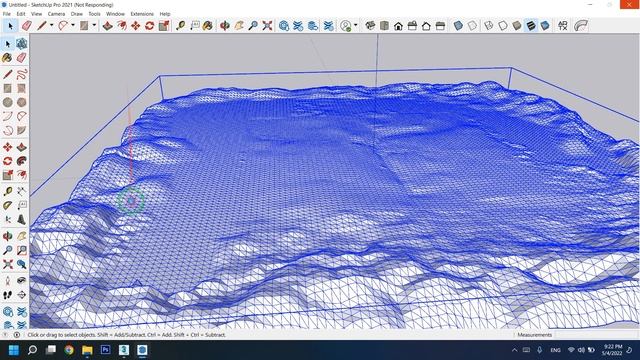Enable Hidden Line face style
640x360 pixels.
pyautogui.click(x=503, y=26)
